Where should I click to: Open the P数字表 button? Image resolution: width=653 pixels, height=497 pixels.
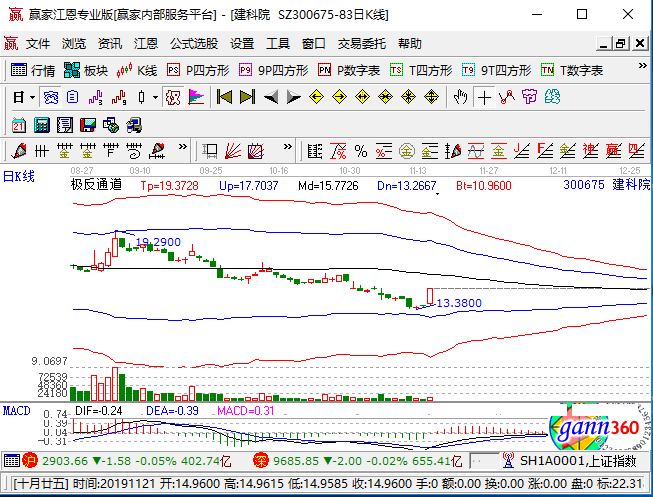[x=349, y=70]
